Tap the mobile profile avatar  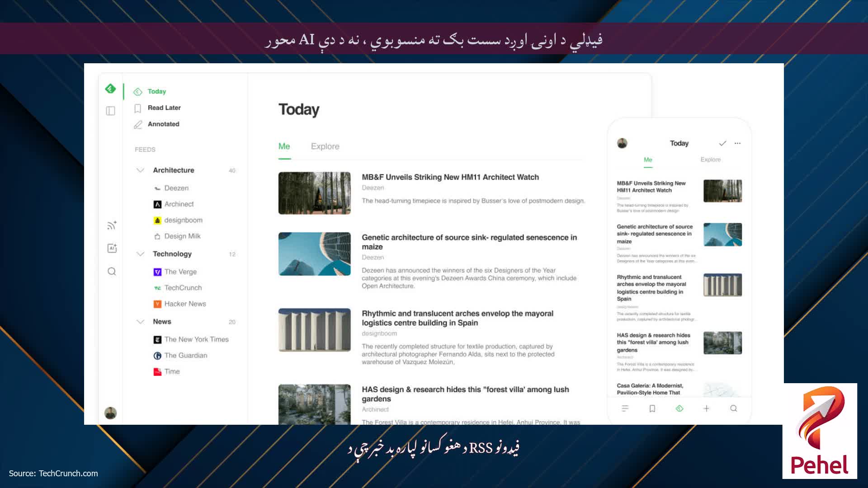(622, 143)
